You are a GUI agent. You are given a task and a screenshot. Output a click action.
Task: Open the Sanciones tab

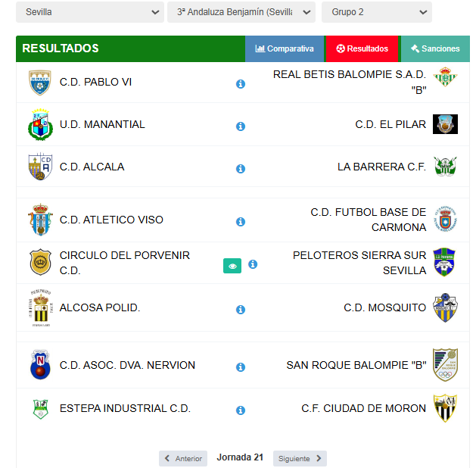tap(435, 48)
